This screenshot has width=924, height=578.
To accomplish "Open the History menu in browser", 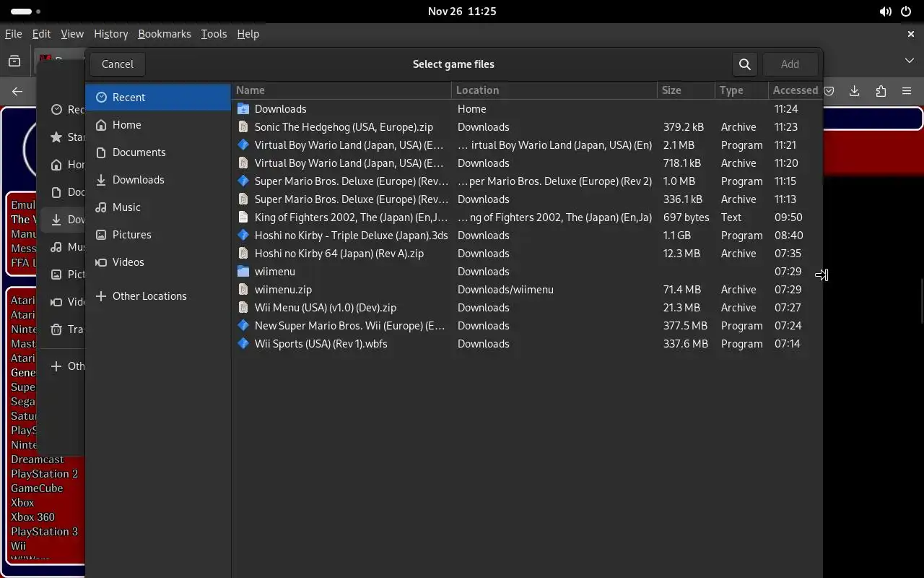I will click(110, 34).
